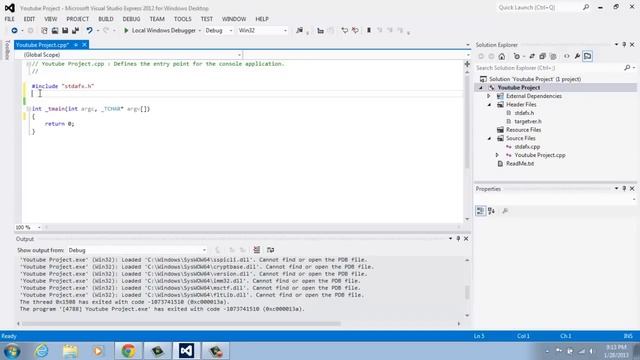Image resolution: width=640 pixels, height=360 pixels.
Task: Open the DEBUG menu
Action: point(131,19)
